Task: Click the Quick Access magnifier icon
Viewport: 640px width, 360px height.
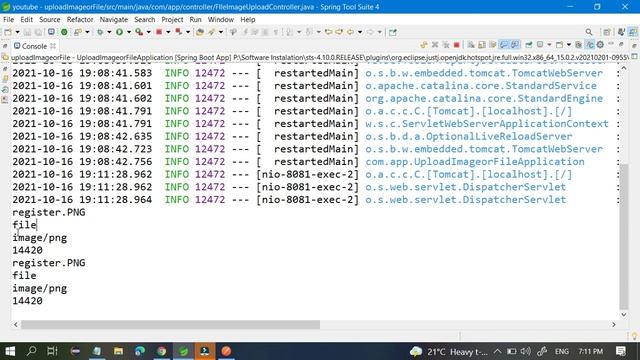Action: pos(589,32)
